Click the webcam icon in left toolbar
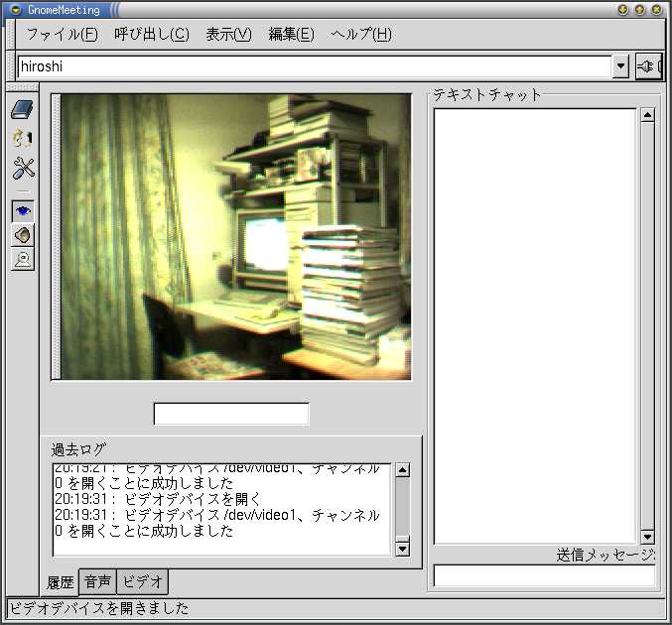The width and height of the screenshot is (672, 625). point(22,260)
